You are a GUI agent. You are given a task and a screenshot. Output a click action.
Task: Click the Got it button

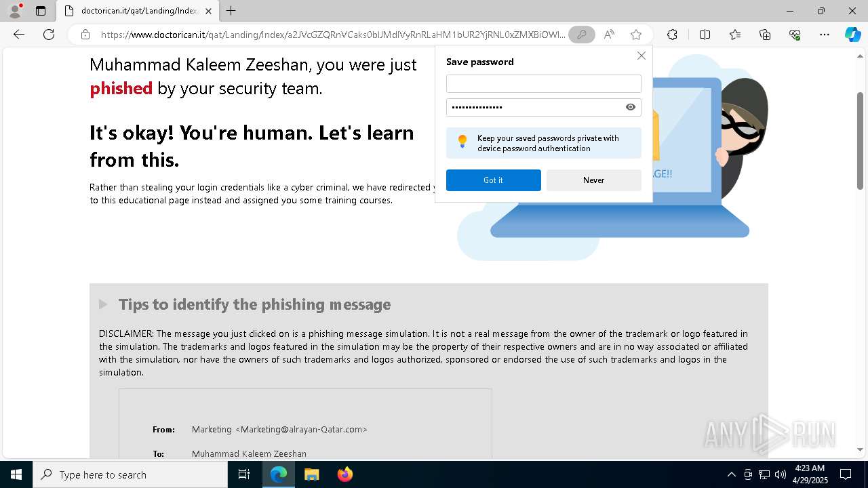click(x=493, y=180)
